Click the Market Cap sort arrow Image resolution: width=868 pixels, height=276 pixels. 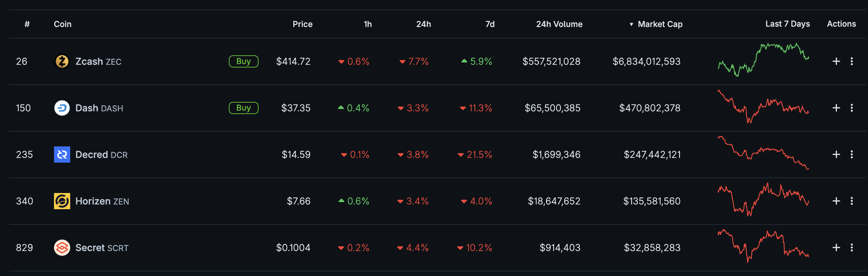[x=631, y=24]
